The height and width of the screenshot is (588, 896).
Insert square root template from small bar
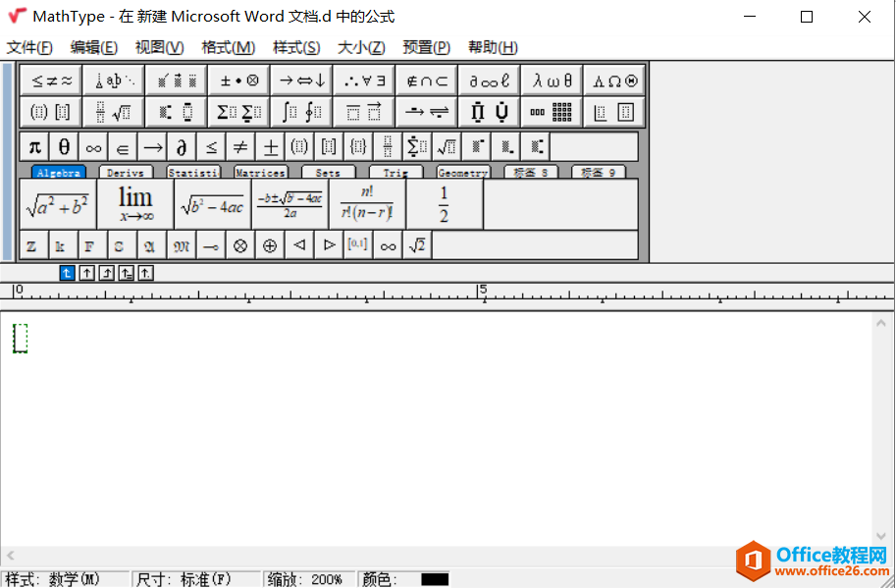tap(447, 147)
